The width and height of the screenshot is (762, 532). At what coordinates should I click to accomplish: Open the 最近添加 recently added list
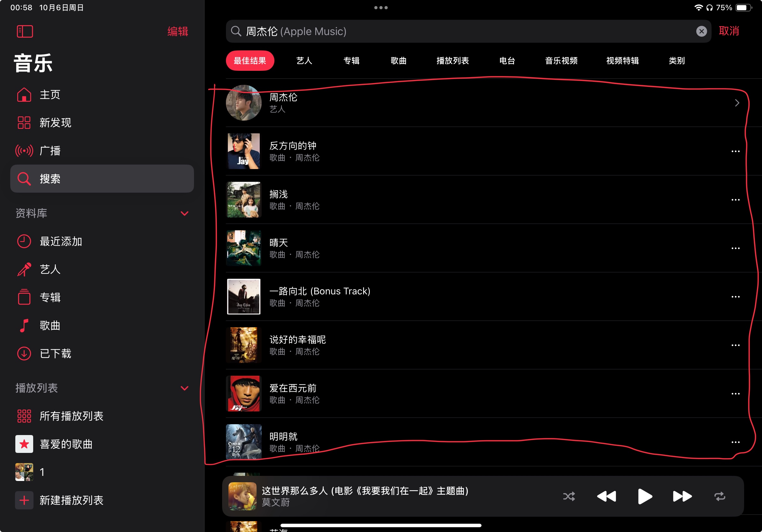(60, 241)
